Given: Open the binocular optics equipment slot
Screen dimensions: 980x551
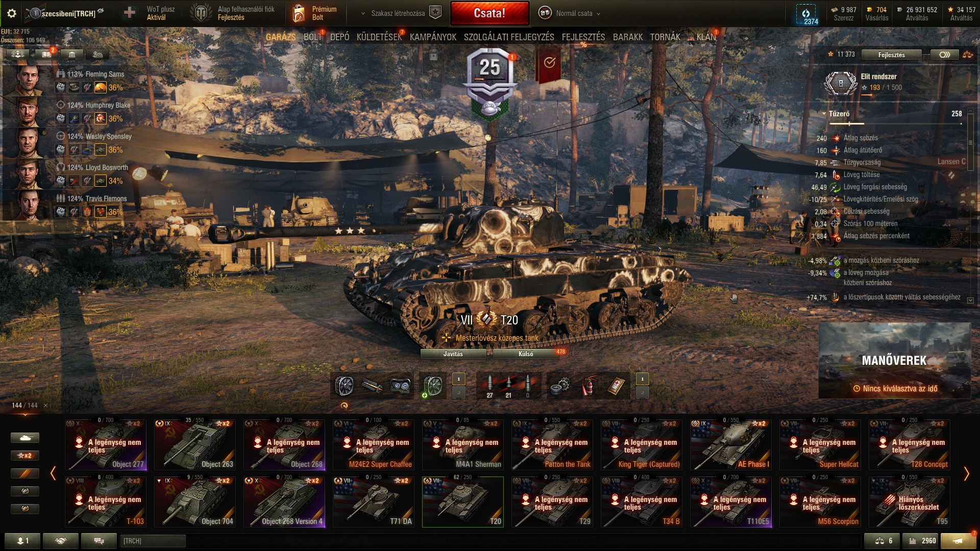Looking at the screenshot, I should pyautogui.click(x=400, y=386).
